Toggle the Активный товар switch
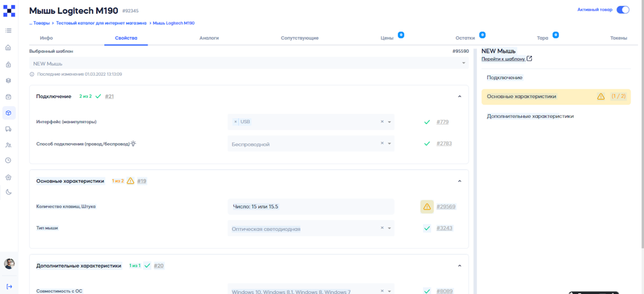 click(623, 10)
